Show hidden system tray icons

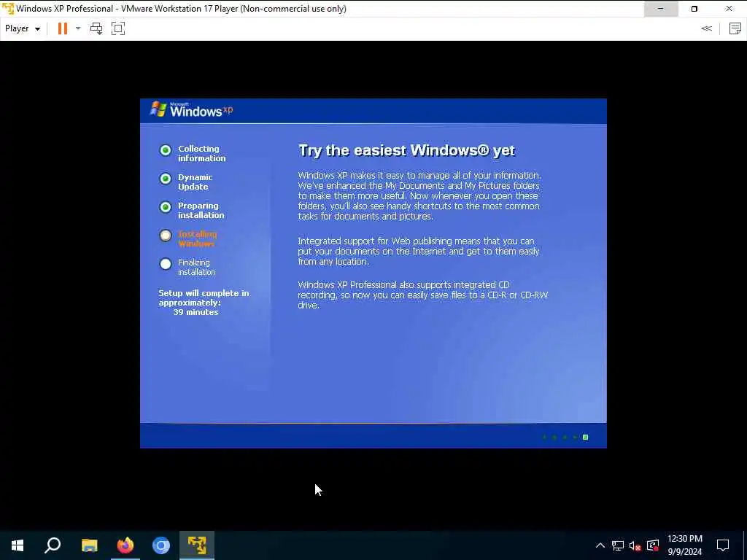coord(600,545)
